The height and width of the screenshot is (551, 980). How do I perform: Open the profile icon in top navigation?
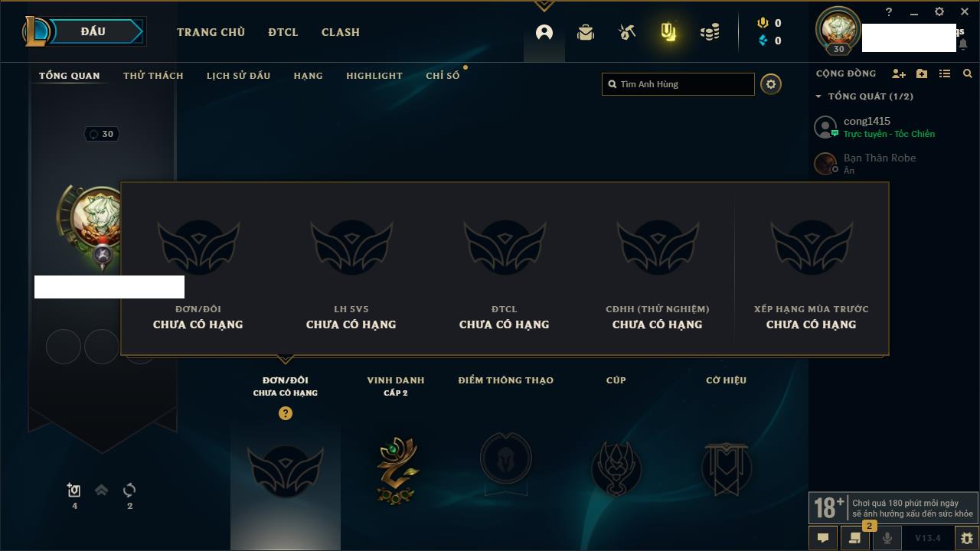tap(544, 32)
